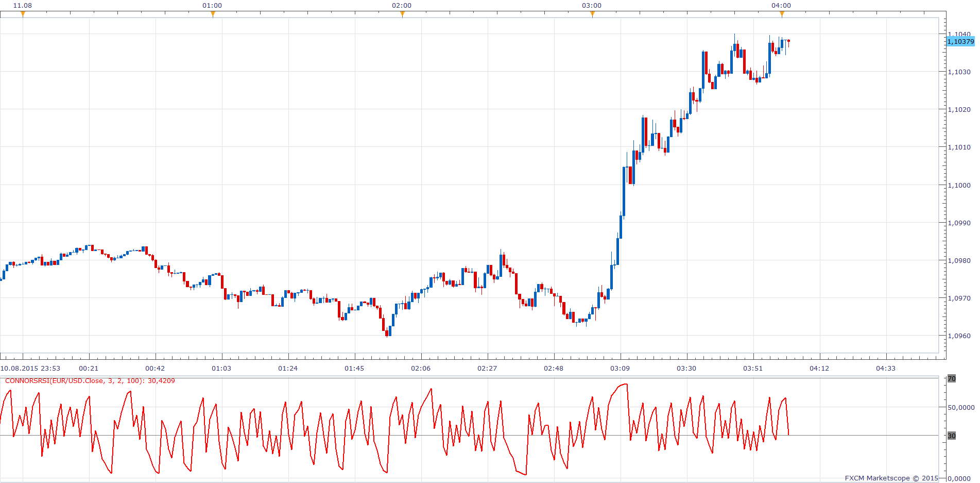Viewport: 980px width, 483px height.
Task: Click the 10.08.2015 23:53 time label
Action: pos(30,368)
